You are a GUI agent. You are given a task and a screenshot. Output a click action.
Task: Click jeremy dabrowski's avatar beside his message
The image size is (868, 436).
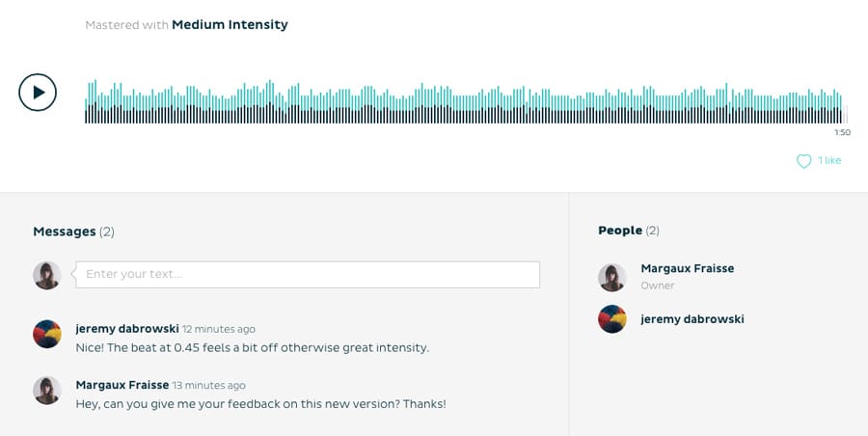tap(47, 334)
